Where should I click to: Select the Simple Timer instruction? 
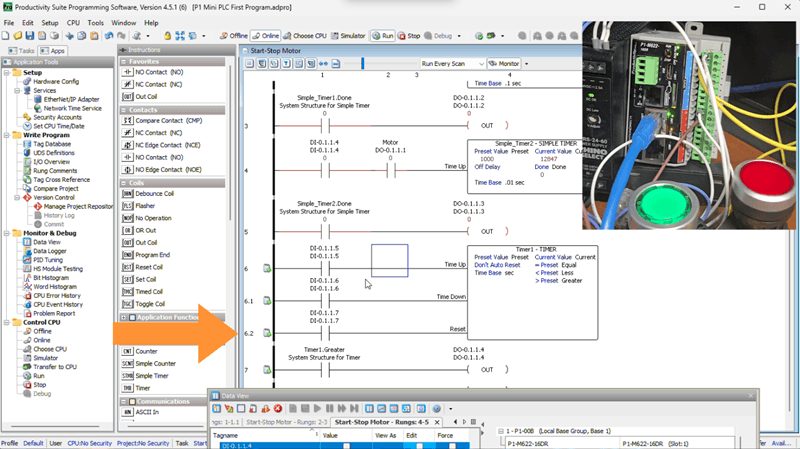145,376
